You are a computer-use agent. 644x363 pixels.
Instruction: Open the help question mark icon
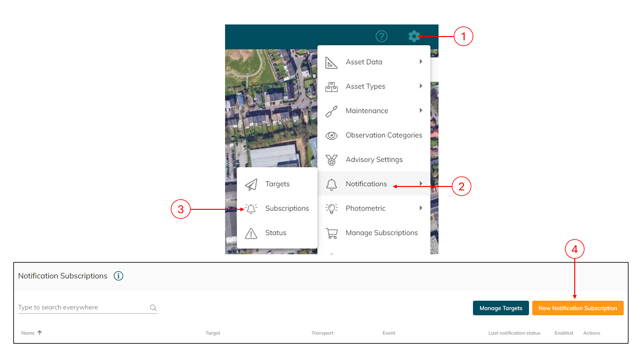381,36
